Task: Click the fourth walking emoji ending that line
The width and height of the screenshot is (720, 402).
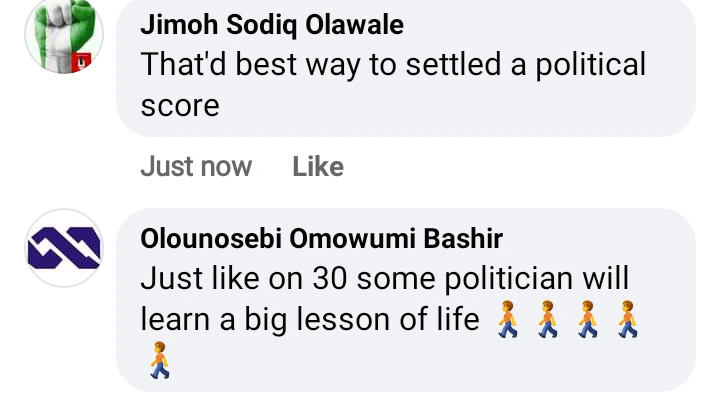Action: 627,319
